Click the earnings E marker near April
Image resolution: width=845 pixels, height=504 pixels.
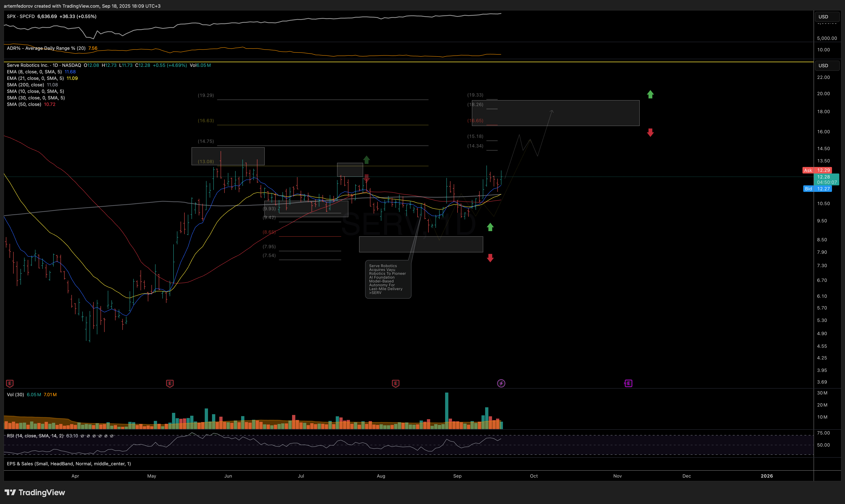[10, 383]
